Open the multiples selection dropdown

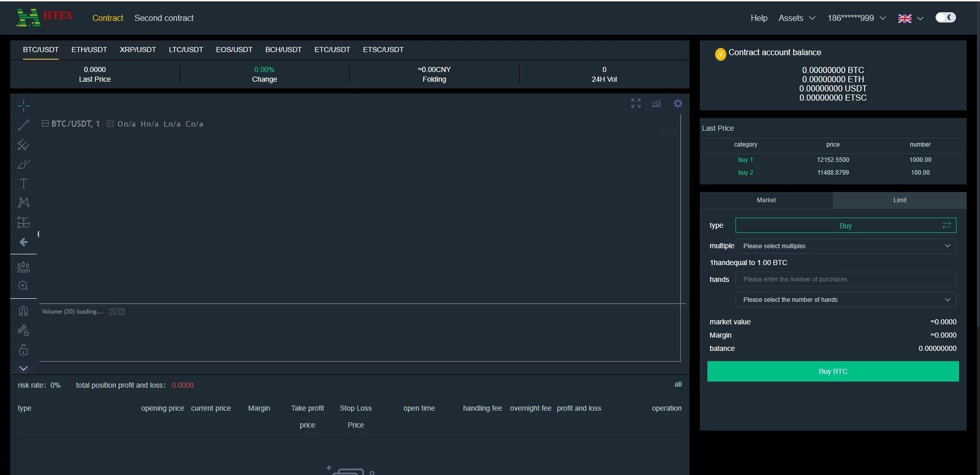pos(845,246)
